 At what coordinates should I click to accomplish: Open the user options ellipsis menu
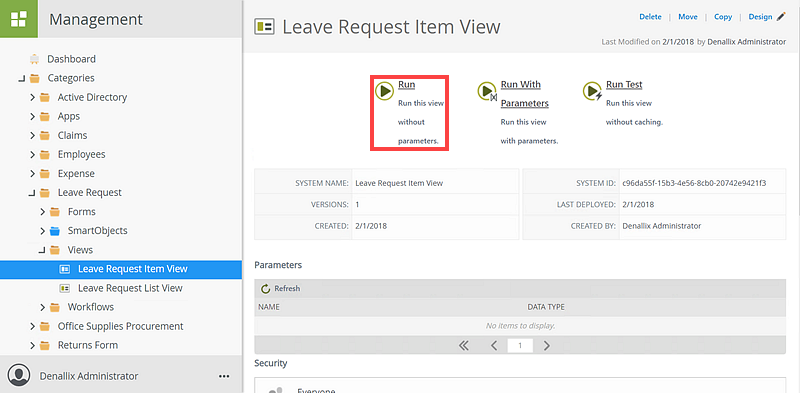tap(223, 376)
